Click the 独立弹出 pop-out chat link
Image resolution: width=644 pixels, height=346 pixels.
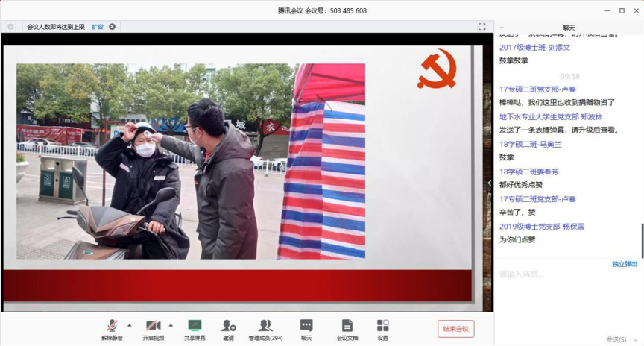pos(624,264)
